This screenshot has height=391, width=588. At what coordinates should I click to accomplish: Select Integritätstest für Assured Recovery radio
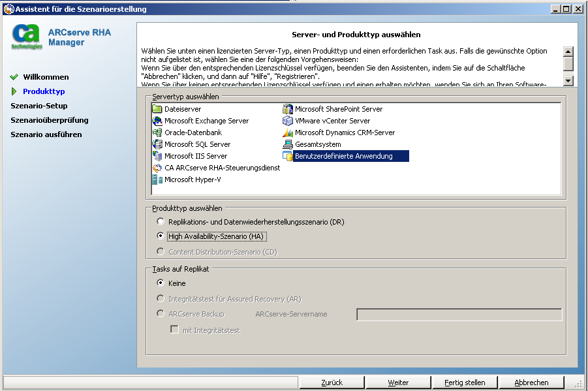pos(161,298)
